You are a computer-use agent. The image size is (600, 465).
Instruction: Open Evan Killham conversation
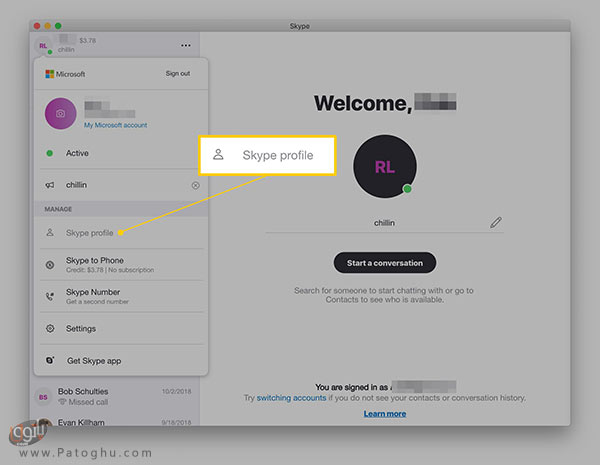pyautogui.click(x=115, y=421)
